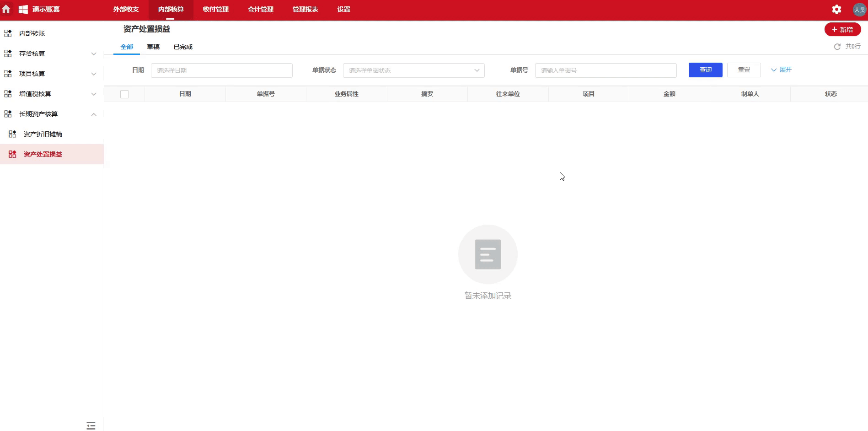Select the 增值税核算 sidebar icon
Image resolution: width=868 pixels, height=431 pixels.
click(7, 93)
